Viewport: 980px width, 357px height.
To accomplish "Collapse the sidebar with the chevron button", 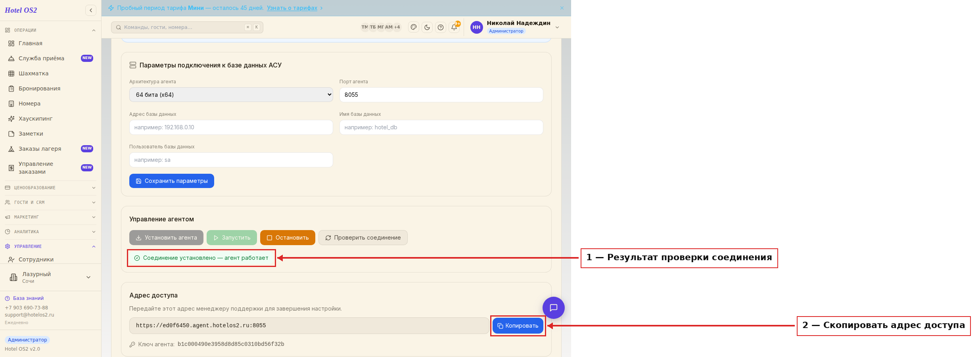I will click(91, 10).
